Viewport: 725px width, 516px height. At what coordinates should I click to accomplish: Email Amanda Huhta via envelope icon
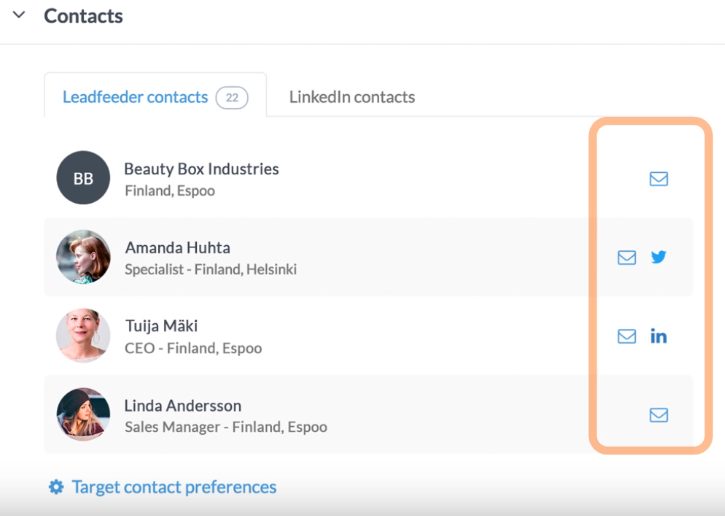tap(627, 257)
